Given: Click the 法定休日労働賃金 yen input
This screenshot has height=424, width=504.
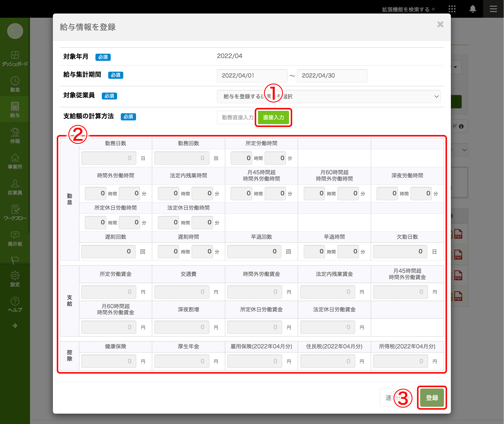Looking at the screenshot, I should 328,327.
